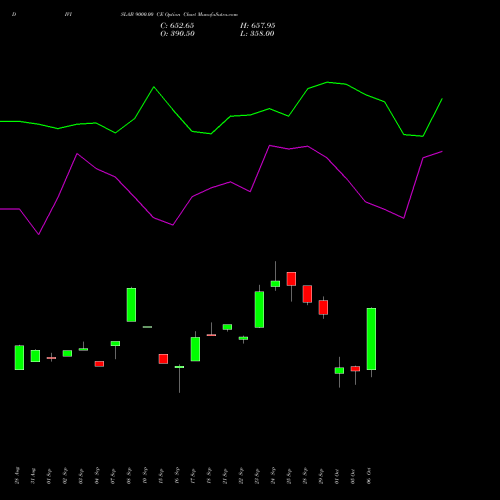This screenshot has height=500, width=500.
Task: Click the 01 Oct date label
Action: click(337, 476)
